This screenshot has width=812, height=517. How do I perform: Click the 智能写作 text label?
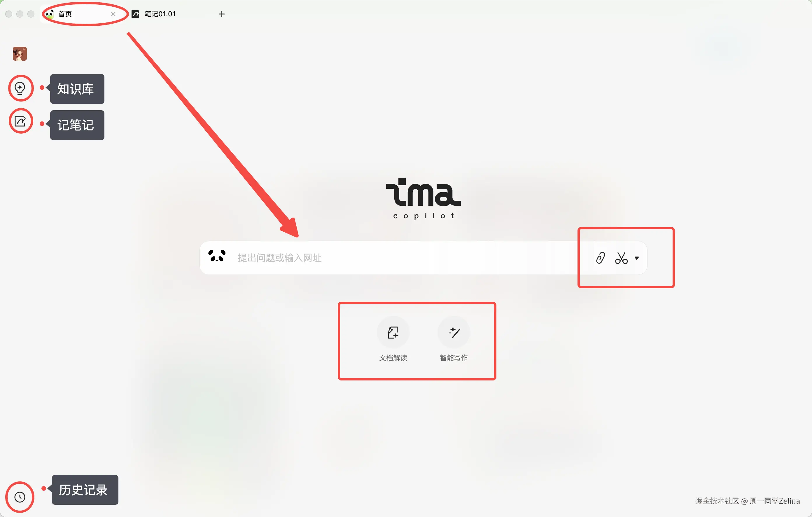click(454, 358)
